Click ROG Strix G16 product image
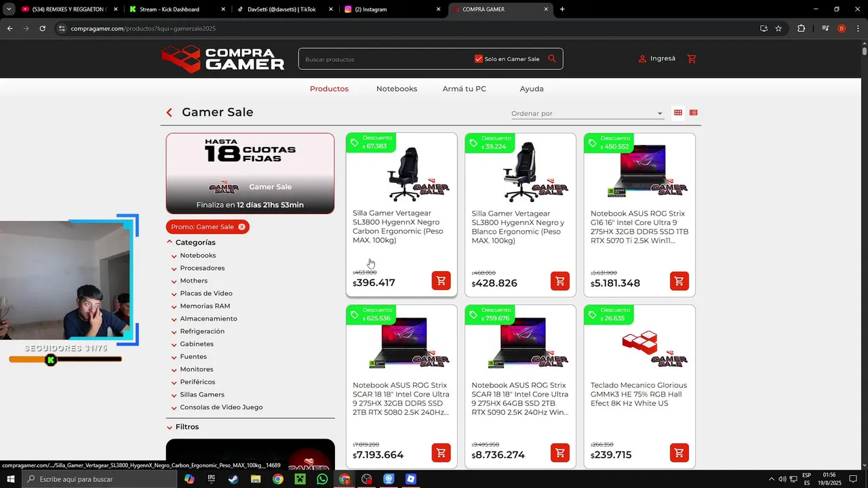Viewport: 868px width, 488px height. pyautogui.click(x=639, y=173)
